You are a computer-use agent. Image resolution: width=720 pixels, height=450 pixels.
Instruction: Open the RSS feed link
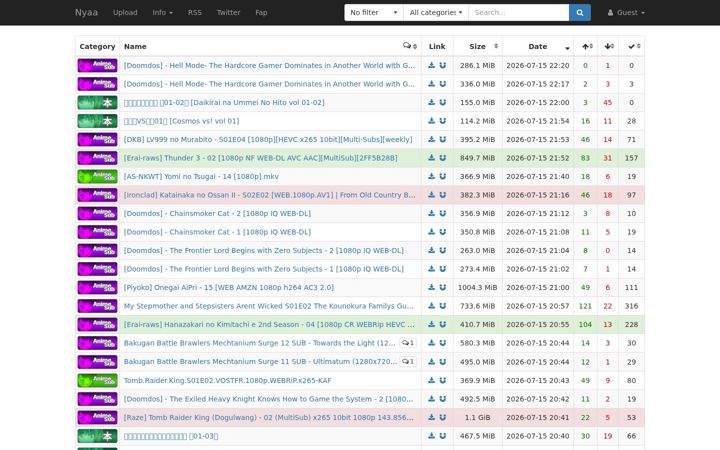point(195,12)
